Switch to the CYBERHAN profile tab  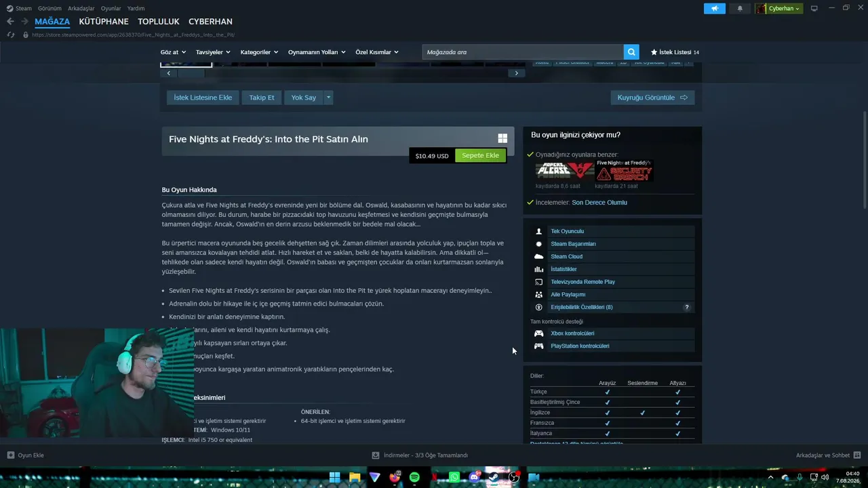point(210,22)
